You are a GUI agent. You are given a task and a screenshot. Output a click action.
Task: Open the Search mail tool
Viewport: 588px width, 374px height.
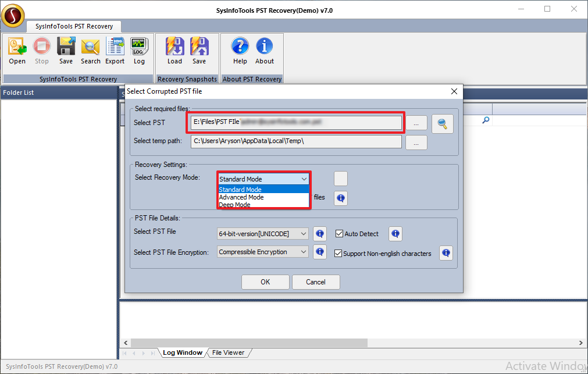tap(90, 51)
